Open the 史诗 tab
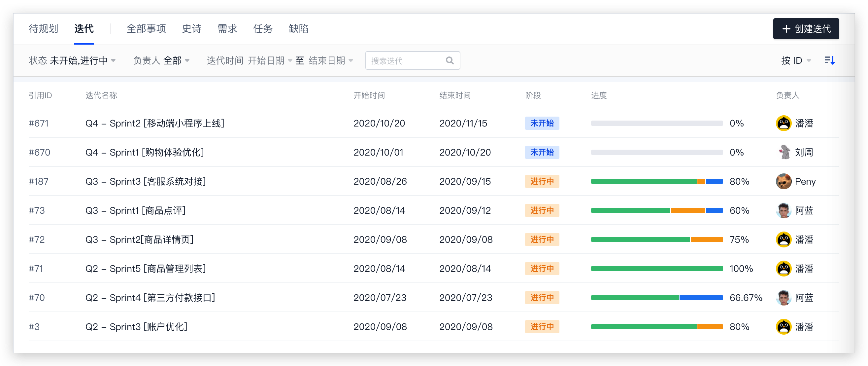Viewport: 868px width, 366px height. pos(192,29)
